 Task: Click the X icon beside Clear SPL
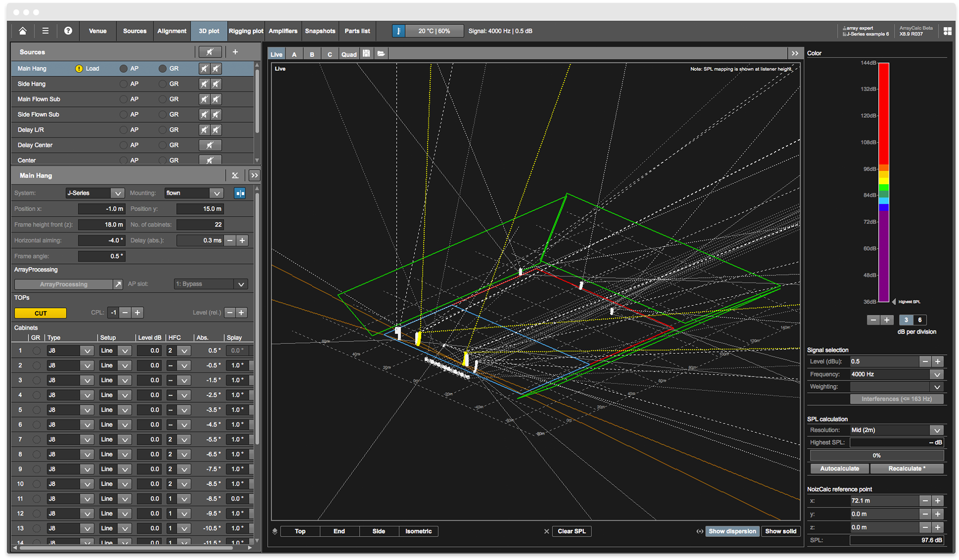pos(546,532)
